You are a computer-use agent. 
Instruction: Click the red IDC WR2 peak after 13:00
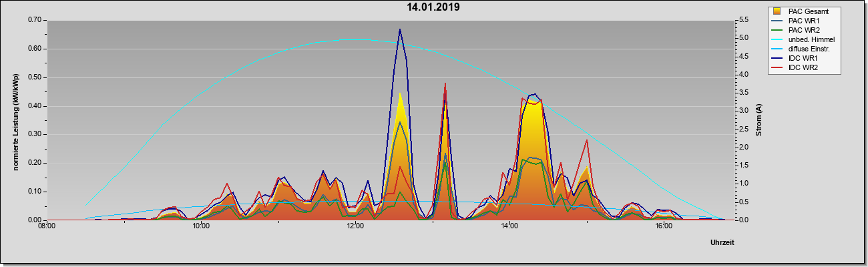point(445,84)
